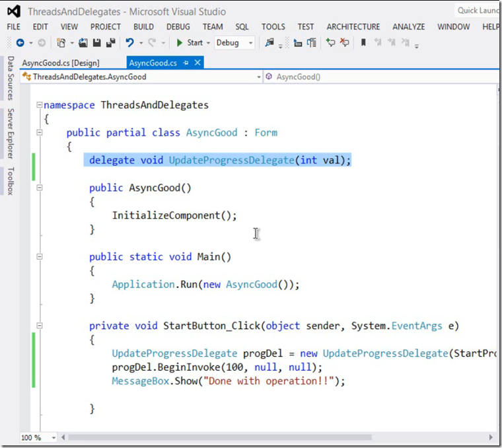Collapse the StartButton_Click method outline
Image resolution: width=502 pixels, height=448 pixels.
coord(40,326)
